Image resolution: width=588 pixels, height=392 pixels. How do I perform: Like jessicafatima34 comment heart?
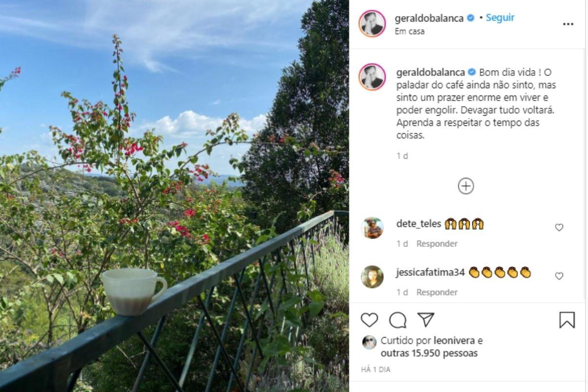pos(559,276)
